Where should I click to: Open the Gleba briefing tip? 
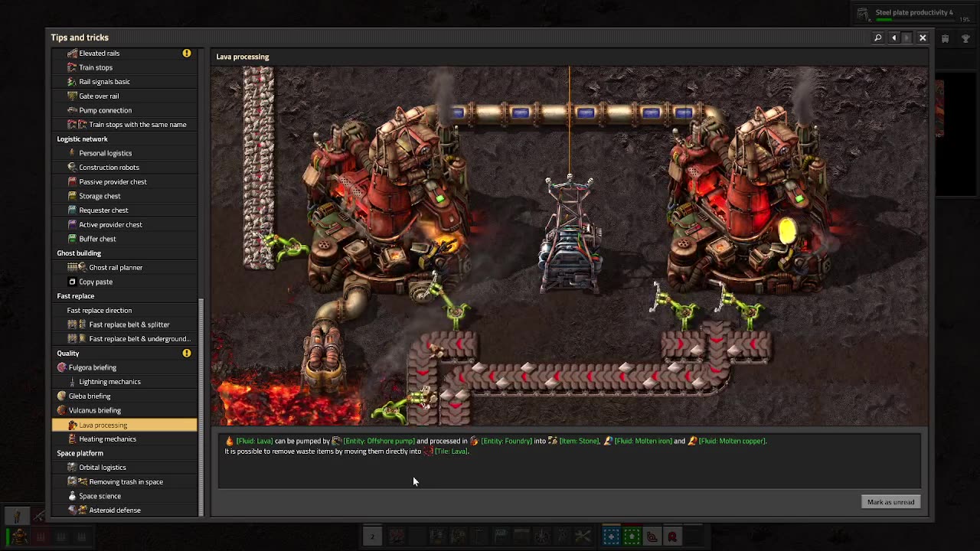click(x=124, y=396)
